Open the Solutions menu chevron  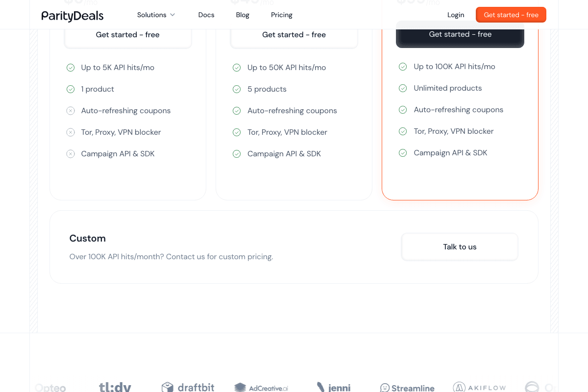click(x=172, y=15)
